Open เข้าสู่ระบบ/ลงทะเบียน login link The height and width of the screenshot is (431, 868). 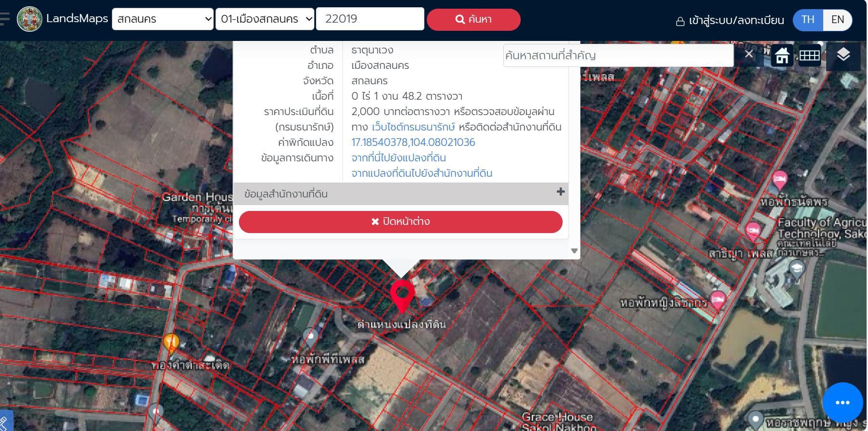[x=730, y=20]
